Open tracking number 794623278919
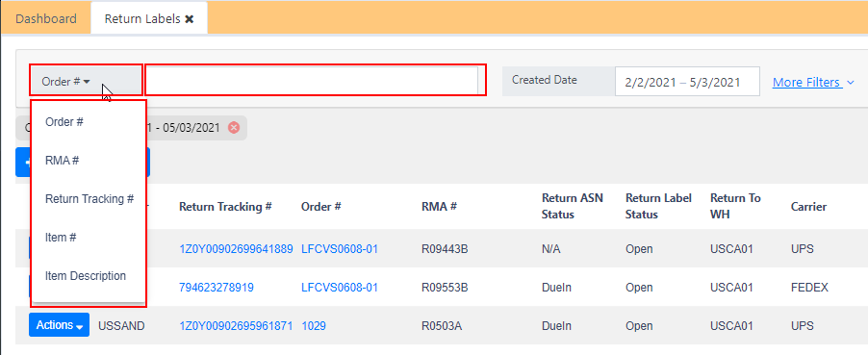Image resolution: width=868 pixels, height=355 pixels. tap(217, 288)
